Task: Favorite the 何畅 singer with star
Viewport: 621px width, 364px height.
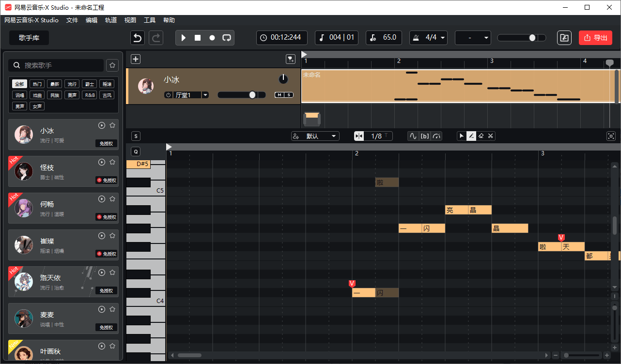Action: point(112,199)
